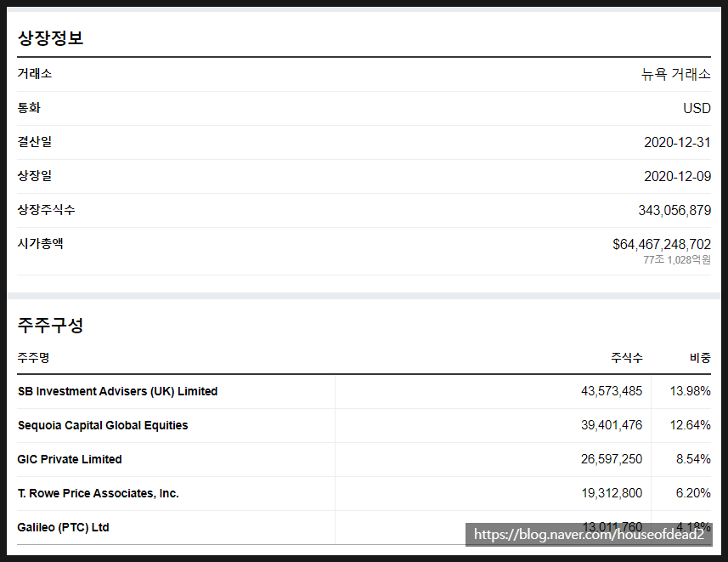
Task: Click the market cap $64,467,248,702
Action: (x=662, y=244)
